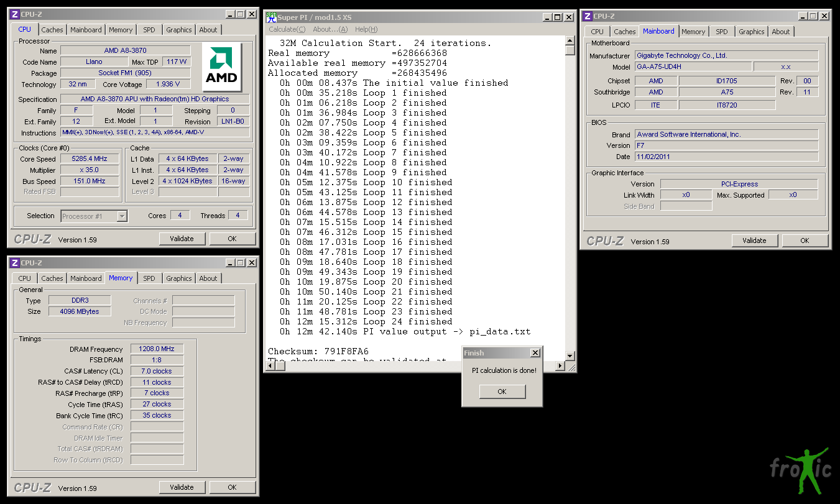Click the Super PI vertical scrollbar up arrow
The height and width of the screenshot is (504, 840).
(x=570, y=40)
